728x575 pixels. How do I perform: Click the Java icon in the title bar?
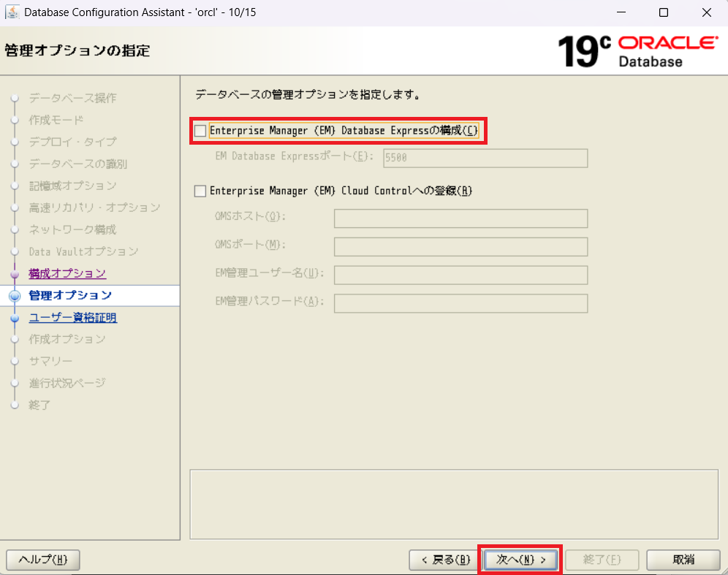(12, 12)
